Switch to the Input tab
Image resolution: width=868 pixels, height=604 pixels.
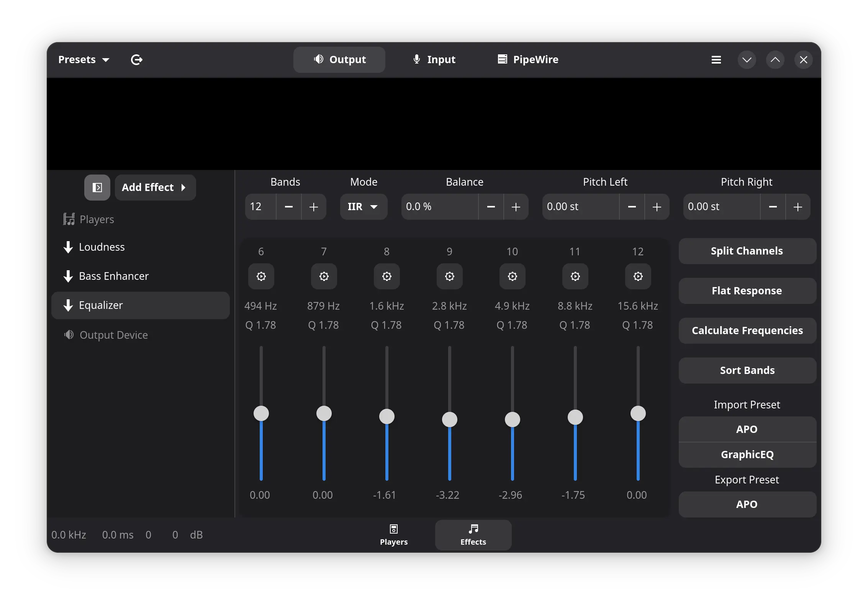pos(434,59)
